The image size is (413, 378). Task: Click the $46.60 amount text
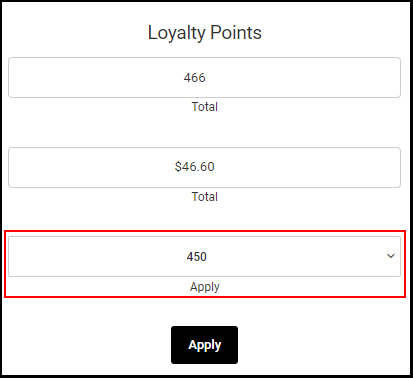pyautogui.click(x=194, y=167)
